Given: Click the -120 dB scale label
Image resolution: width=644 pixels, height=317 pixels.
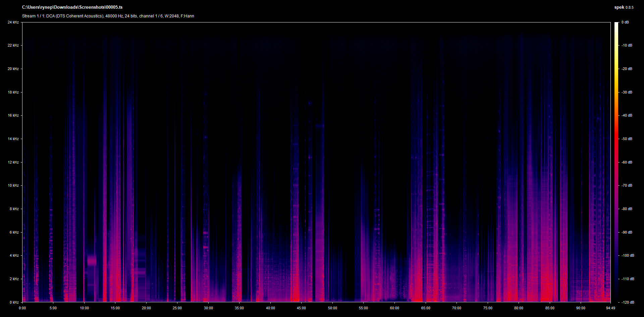Looking at the screenshot, I should point(628,302).
